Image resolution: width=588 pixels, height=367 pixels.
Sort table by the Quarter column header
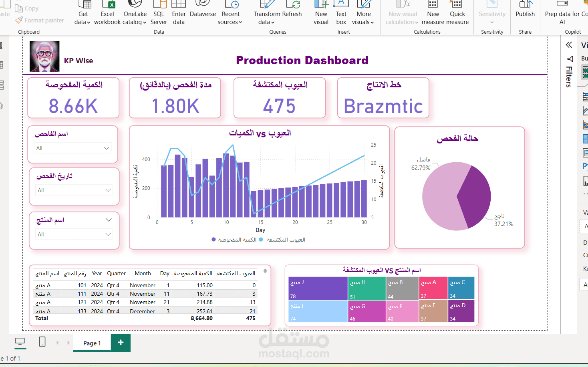(116, 274)
